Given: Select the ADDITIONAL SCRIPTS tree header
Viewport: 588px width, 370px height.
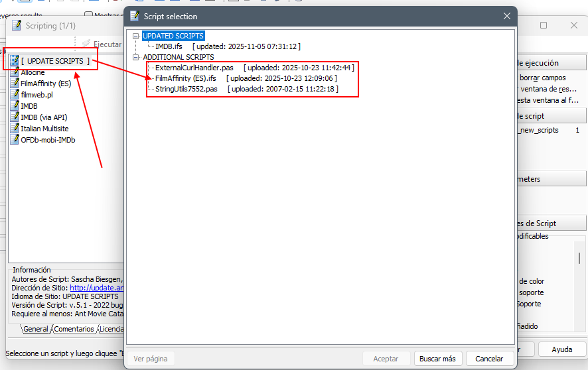Looking at the screenshot, I should [x=179, y=57].
